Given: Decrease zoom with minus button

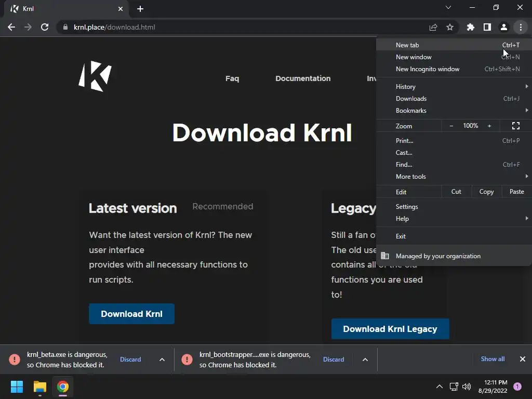Looking at the screenshot, I should coord(451,126).
